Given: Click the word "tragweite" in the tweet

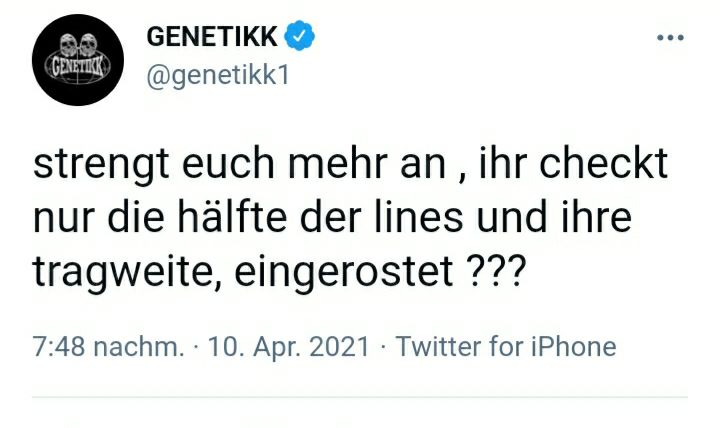Looking at the screenshot, I should pyautogui.click(x=127, y=271).
